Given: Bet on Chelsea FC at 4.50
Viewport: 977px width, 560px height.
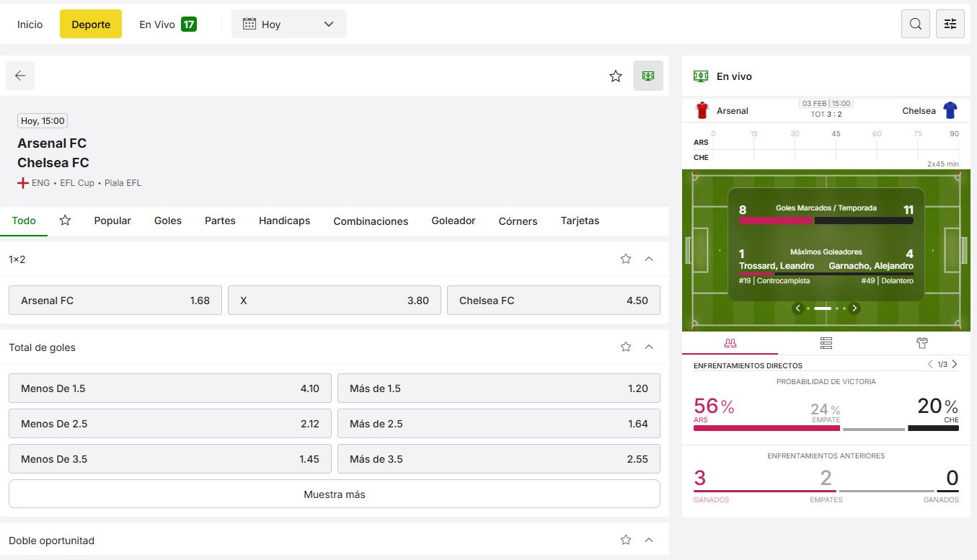Looking at the screenshot, I should pyautogui.click(x=554, y=301).
